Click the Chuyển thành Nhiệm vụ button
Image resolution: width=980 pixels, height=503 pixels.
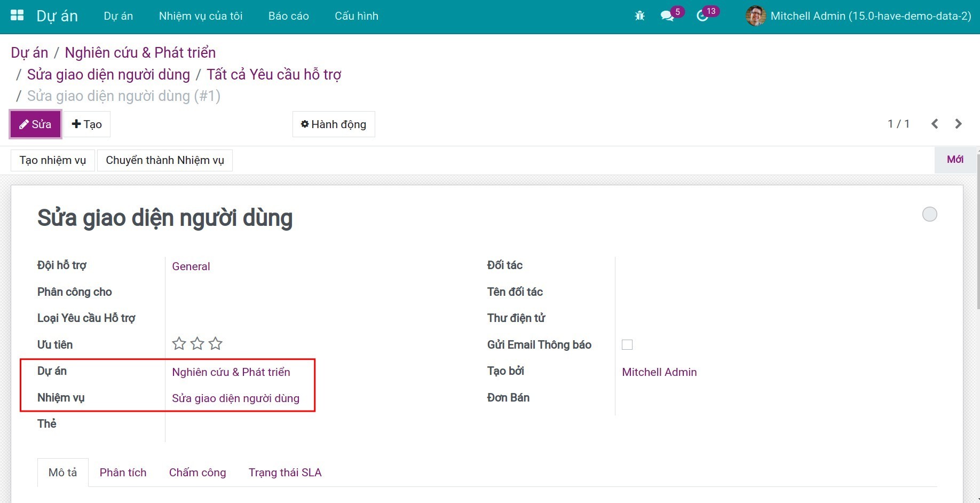click(x=165, y=160)
